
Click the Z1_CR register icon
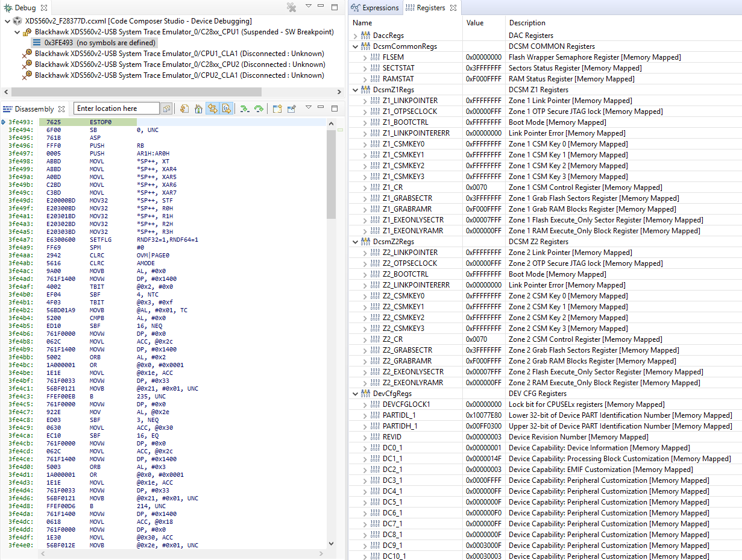pyautogui.click(x=375, y=187)
